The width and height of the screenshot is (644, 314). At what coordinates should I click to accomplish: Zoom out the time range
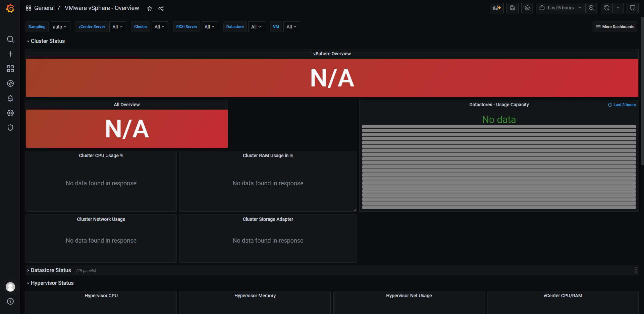pos(591,8)
